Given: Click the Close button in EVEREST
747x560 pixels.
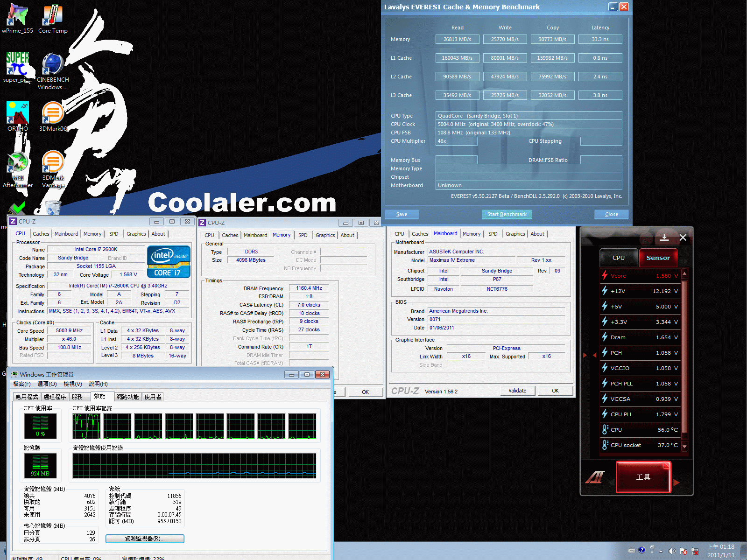Looking at the screenshot, I should point(612,214).
